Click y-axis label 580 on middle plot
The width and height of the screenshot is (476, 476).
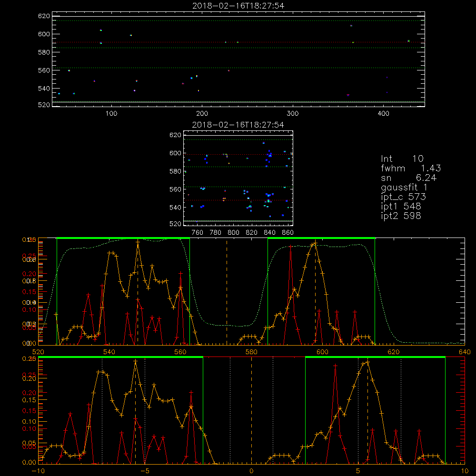(x=176, y=171)
